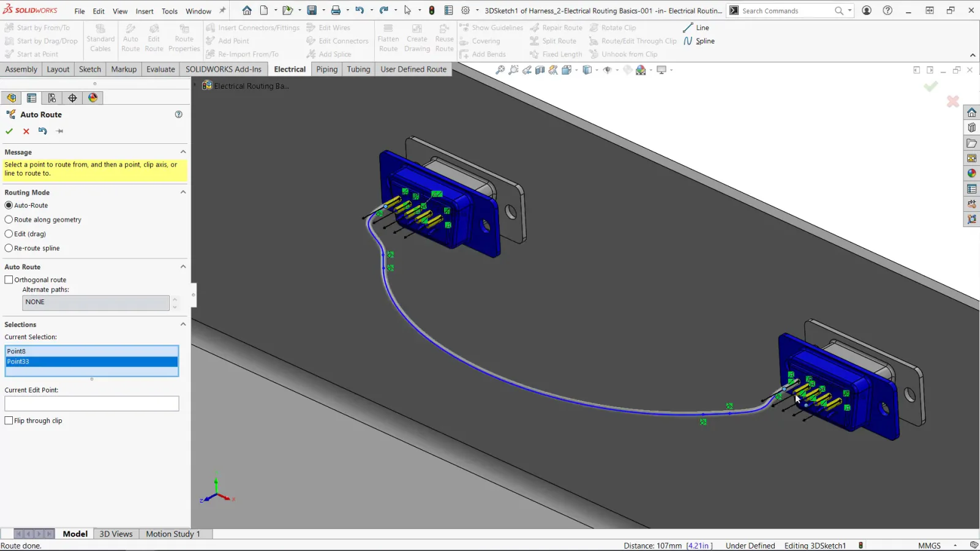Switch to the User Defined Route tab
This screenshot has height=551, width=980.
pyautogui.click(x=413, y=69)
